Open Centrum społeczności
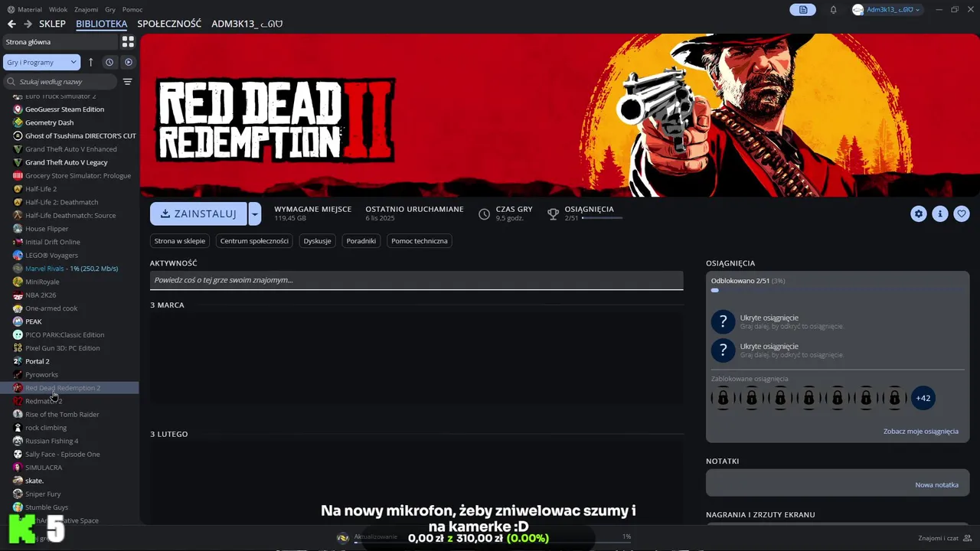 point(254,241)
